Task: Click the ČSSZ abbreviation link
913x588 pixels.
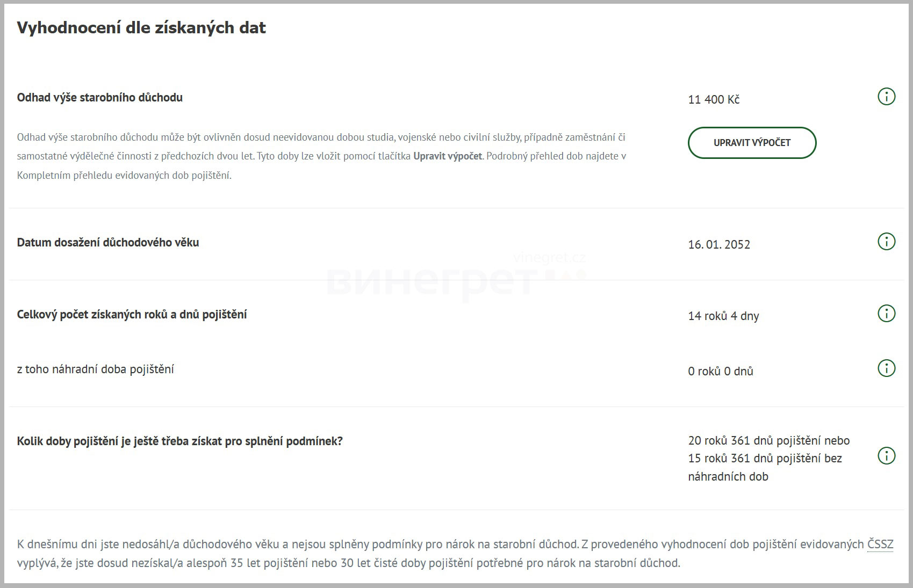Action: point(880,545)
